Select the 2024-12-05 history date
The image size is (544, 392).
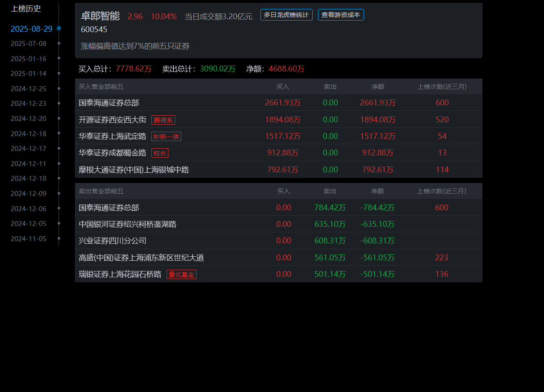[29, 224]
